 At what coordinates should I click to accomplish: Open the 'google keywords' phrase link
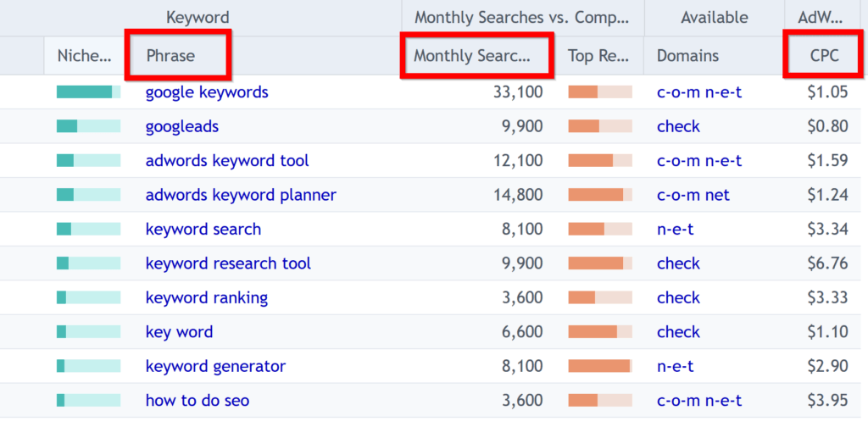(x=207, y=92)
